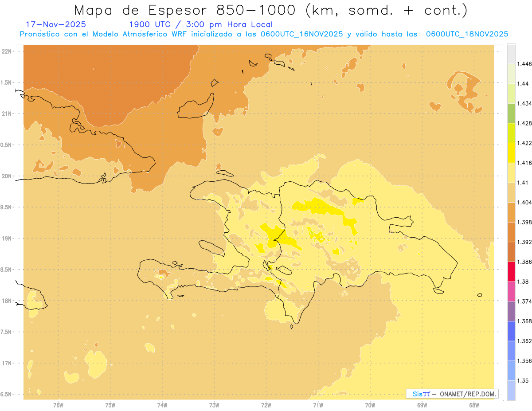The image size is (532, 411).
Task: Click the legend value 1.446
Action: pos(525,64)
